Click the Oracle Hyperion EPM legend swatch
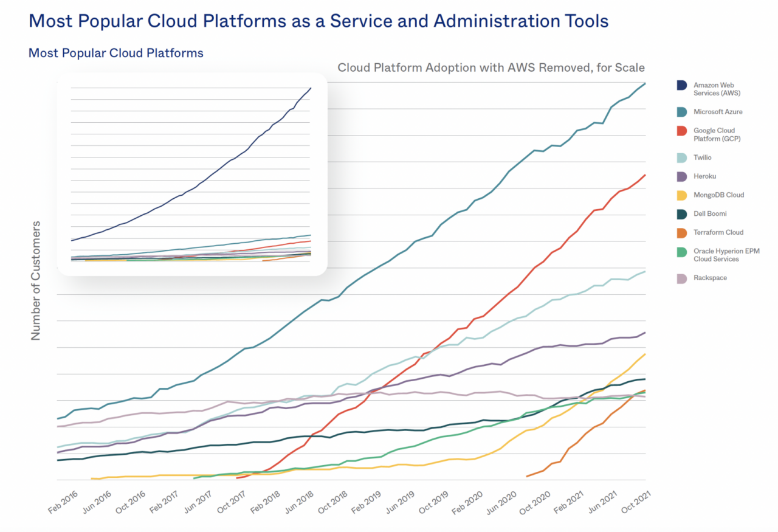The width and height of the screenshot is (778, 532). click(x=682, y=252)
